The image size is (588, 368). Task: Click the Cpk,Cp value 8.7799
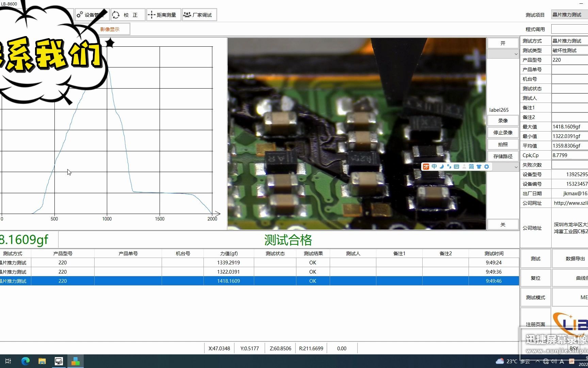[570, 155]
